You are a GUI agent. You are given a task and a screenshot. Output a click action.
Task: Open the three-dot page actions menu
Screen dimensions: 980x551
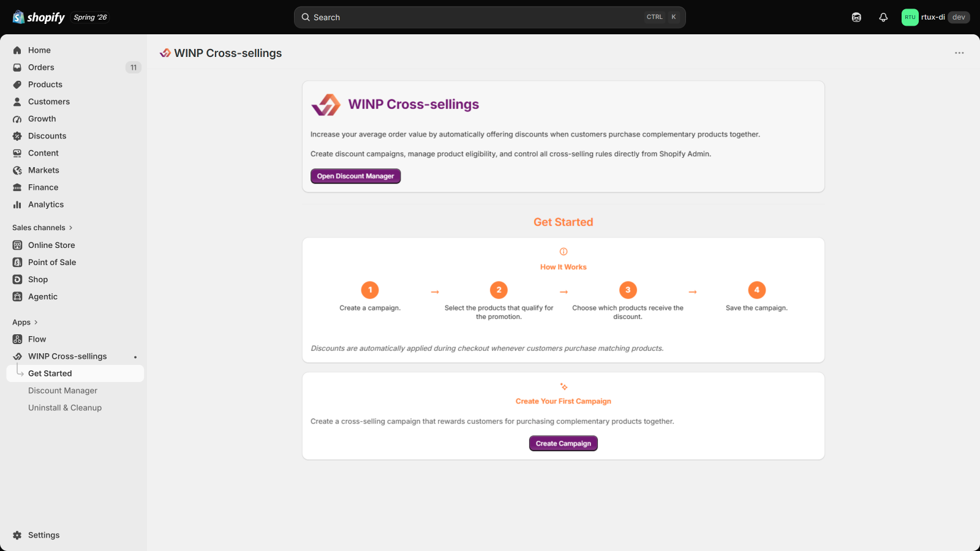click(x=959, y=53)
